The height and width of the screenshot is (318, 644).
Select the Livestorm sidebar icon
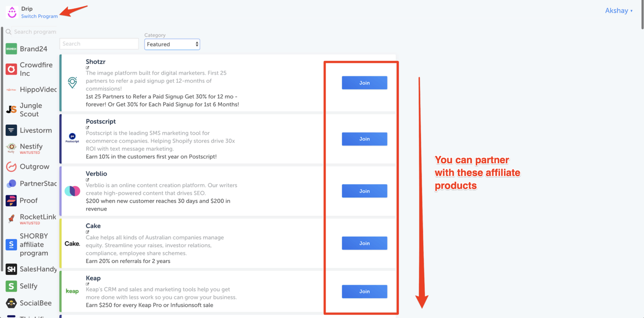tap(10, 130)
